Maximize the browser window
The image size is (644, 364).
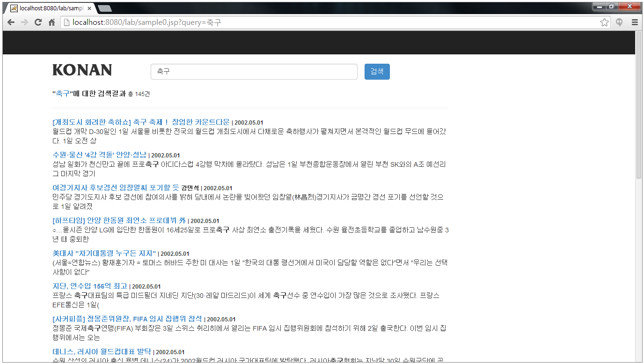611,6
